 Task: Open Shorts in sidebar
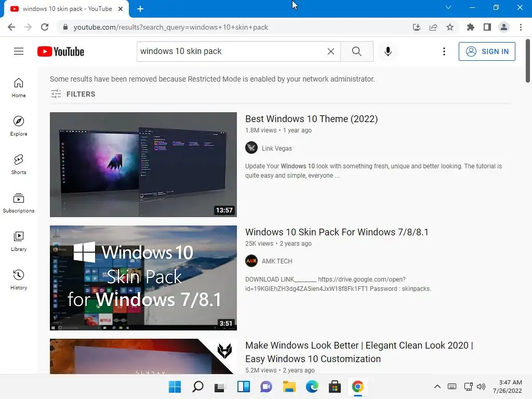tap(19, 165)
